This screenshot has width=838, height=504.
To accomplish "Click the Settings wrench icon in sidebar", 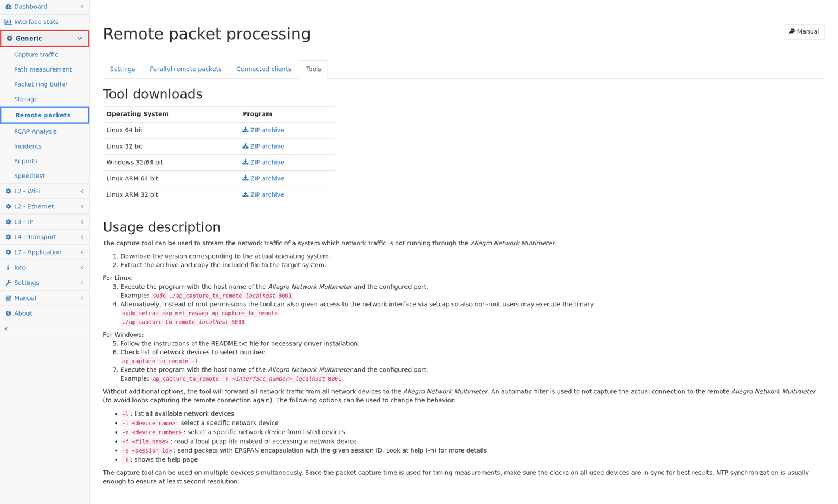I will 8,283.
